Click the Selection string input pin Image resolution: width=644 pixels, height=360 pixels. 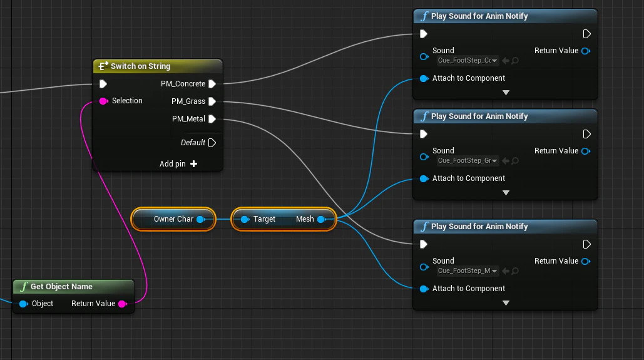(x=103, y=101)
